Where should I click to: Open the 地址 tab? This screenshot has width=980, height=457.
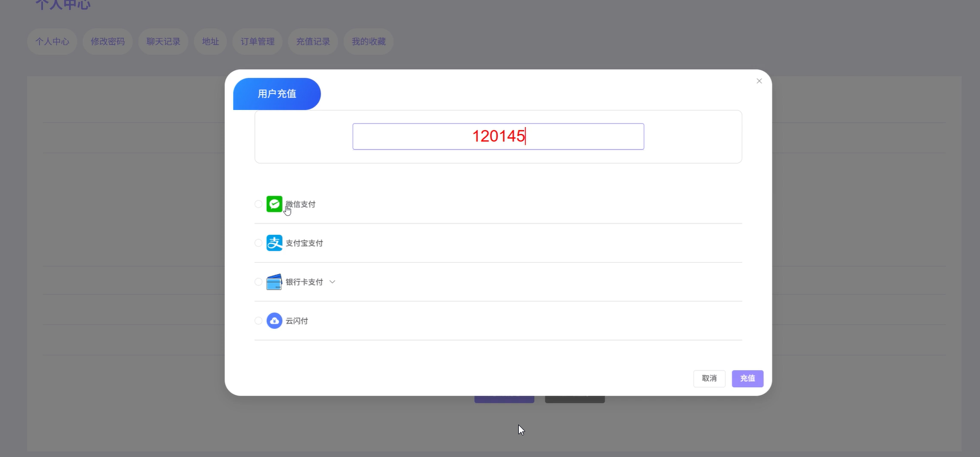tap(210, 42)
